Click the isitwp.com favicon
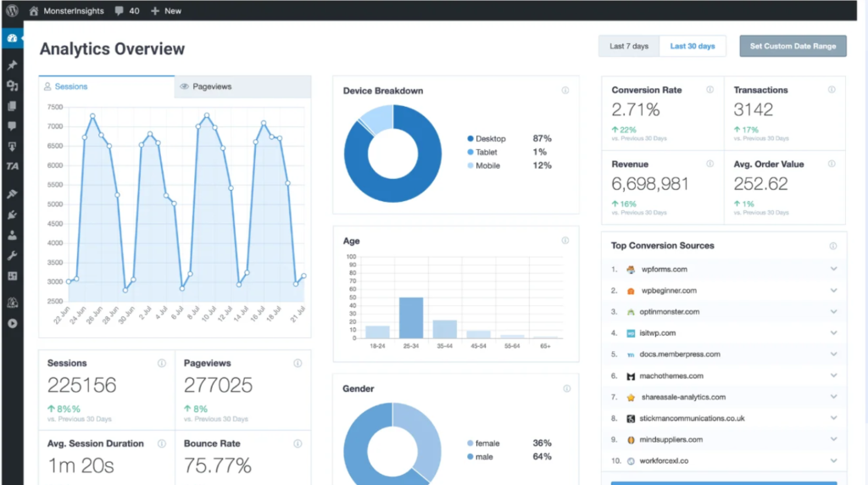The height and width of the screenshot is (485, 868). tap(631, 333)
